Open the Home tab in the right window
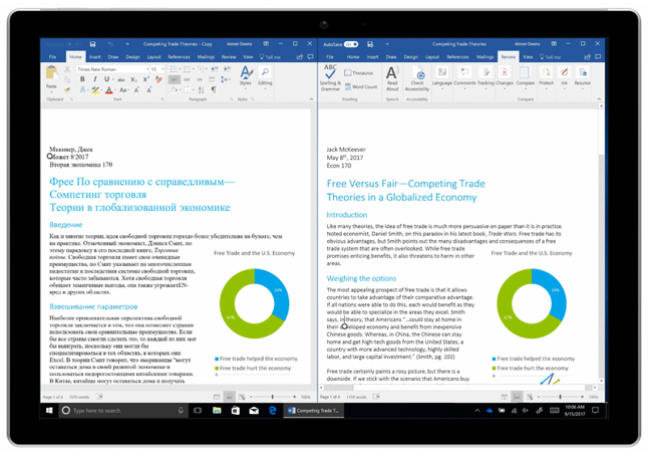Viewport: 648px width, 456px height. point(353,57)
